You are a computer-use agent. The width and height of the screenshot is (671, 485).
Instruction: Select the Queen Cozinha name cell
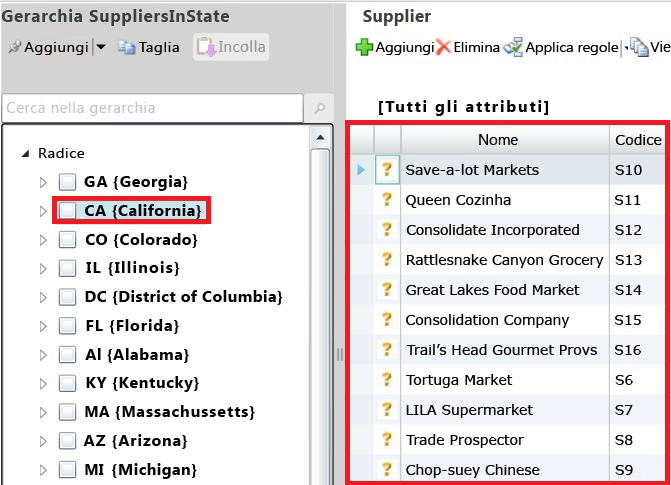(x=505, y=200)
